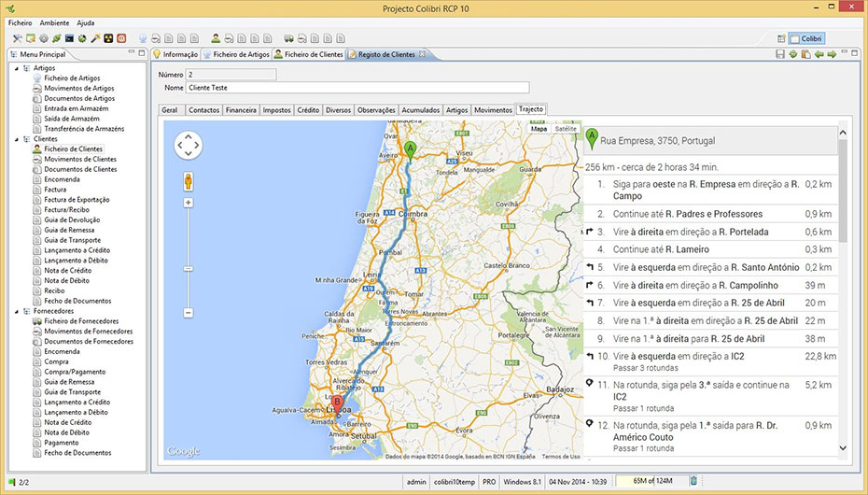Click the green left arrow navigation icon
Image resolution: width=868 pixels, height=495 pixels.
(819, 55)
